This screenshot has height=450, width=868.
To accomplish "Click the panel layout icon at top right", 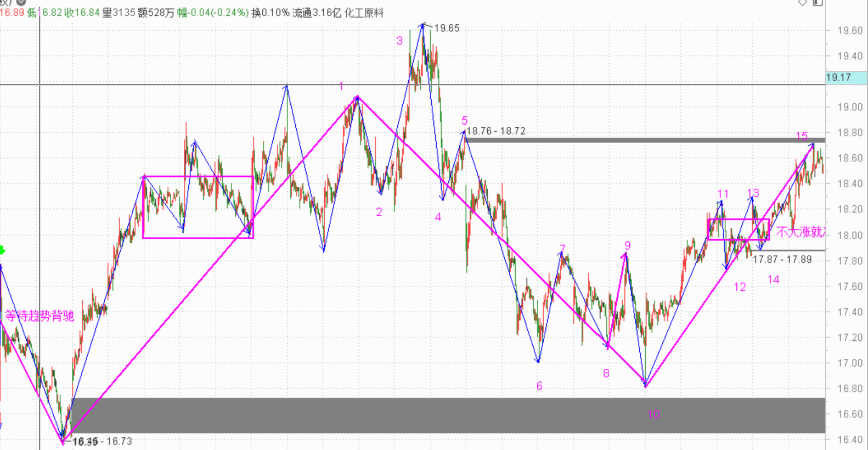I will click(x=818, y=3).
